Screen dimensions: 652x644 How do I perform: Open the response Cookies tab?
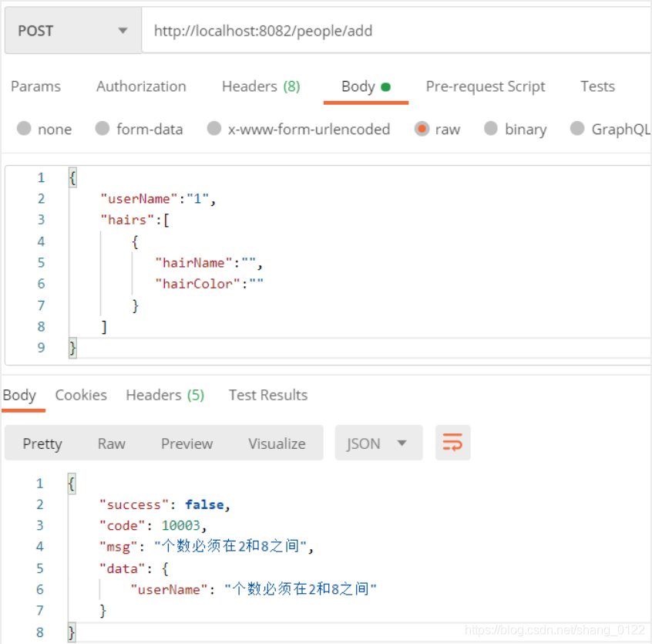tap(81, 395)
